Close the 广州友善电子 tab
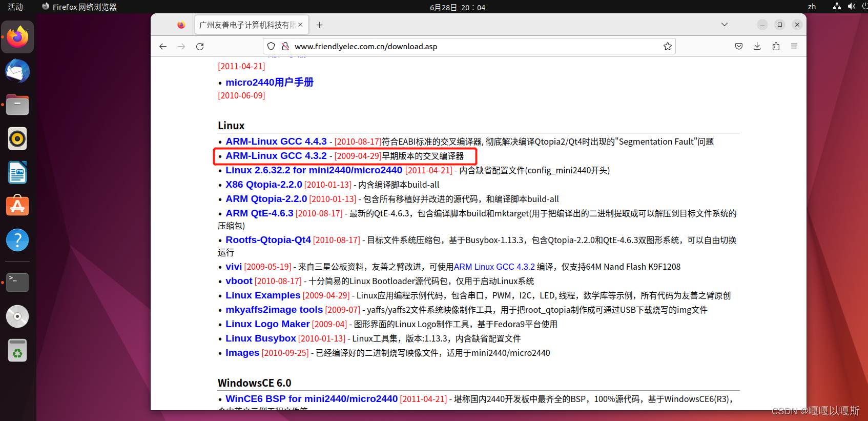 pos(300,25)
